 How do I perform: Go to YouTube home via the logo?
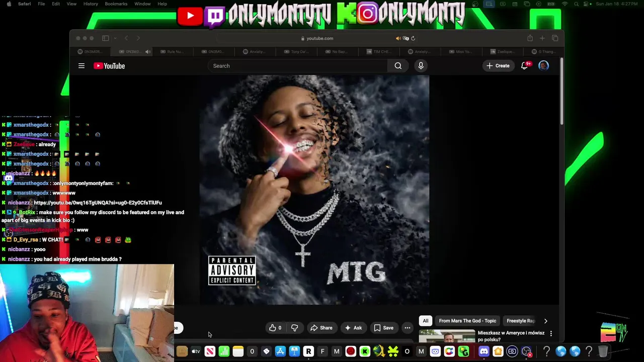tap(109, 66)
